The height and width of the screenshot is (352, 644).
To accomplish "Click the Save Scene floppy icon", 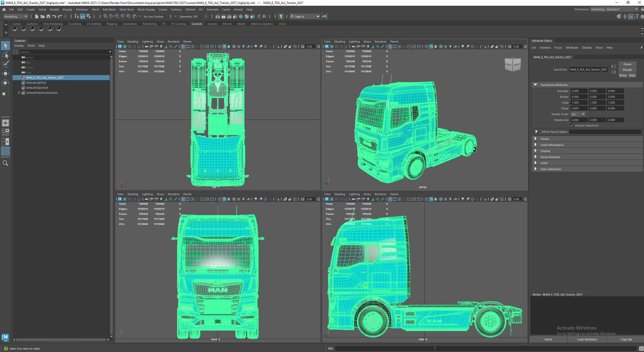I will (x=48, y=16).
